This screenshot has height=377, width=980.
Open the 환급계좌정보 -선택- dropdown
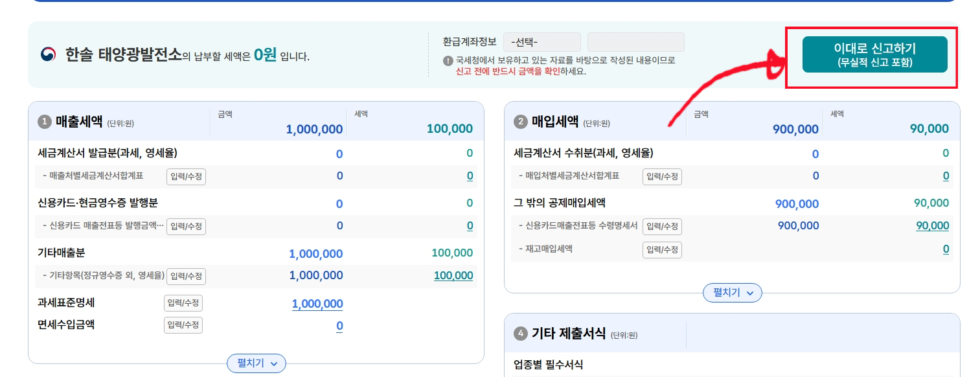click(541, 42)
